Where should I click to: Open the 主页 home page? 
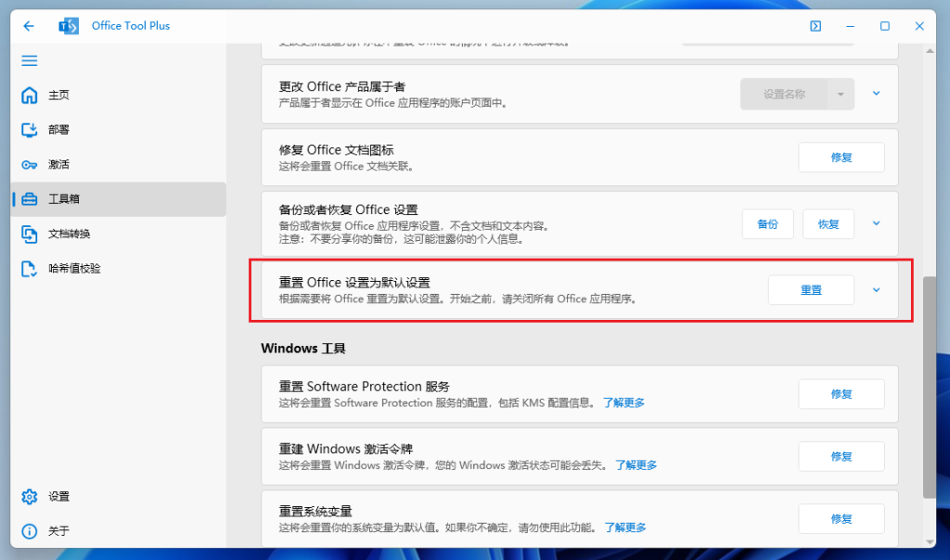pos(118,95)
